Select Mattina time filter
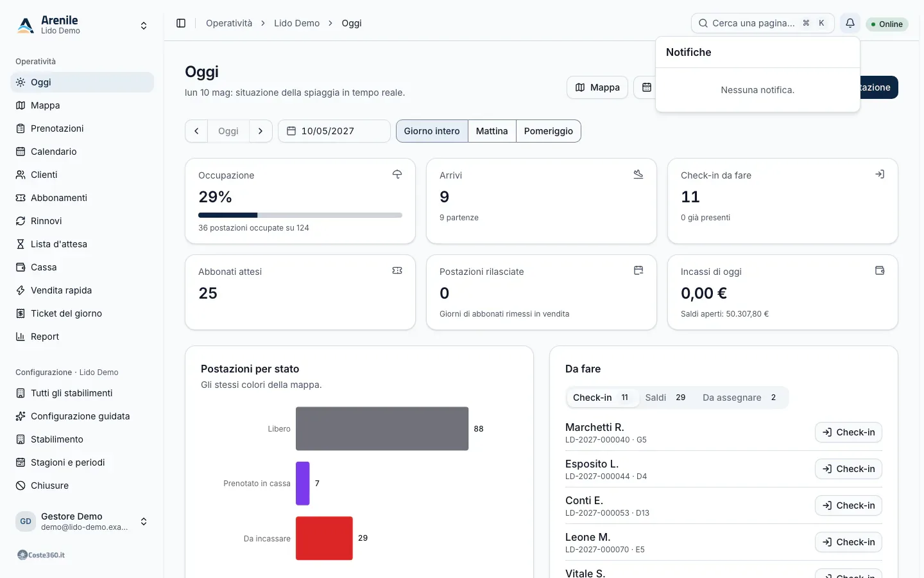This screenshot has width=924, height=578. [x=492, y=131]
